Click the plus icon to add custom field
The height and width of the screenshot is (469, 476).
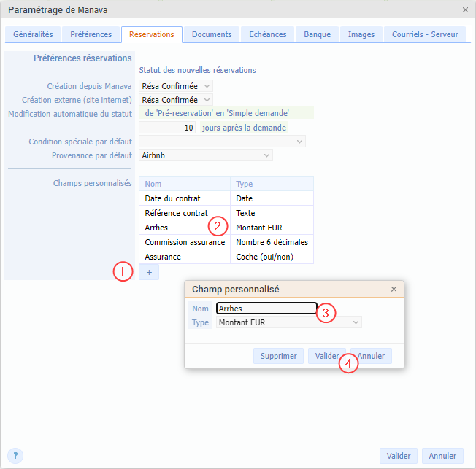click(x=149, y=272)
